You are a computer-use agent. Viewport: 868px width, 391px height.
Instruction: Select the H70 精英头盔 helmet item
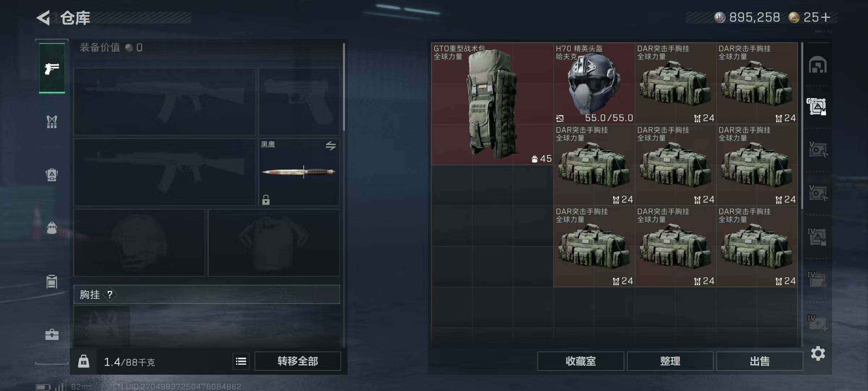click(594, 83)
